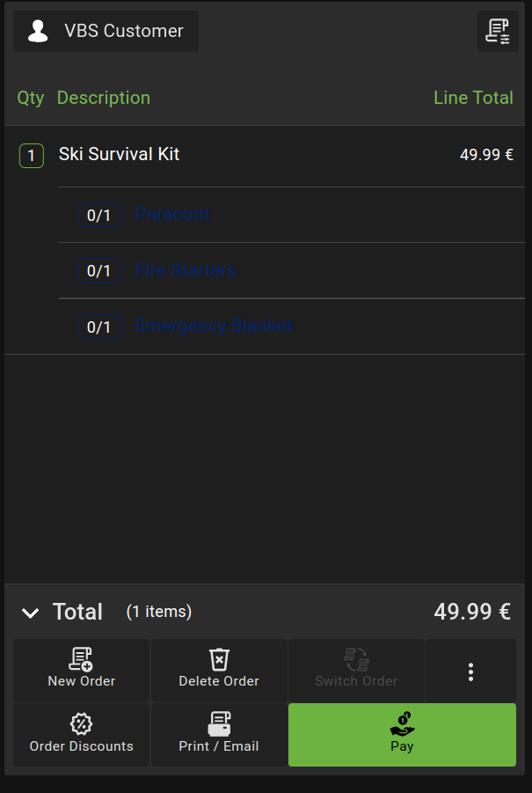Click the customer profile icon
This screenshot has width=532, height=793.
(38, 32)
